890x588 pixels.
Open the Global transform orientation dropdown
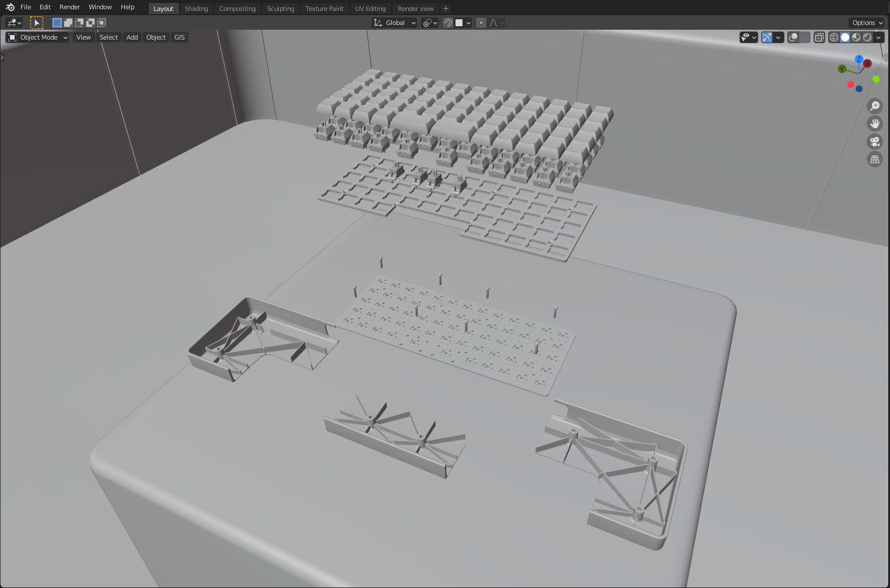[x=394, y=23]
